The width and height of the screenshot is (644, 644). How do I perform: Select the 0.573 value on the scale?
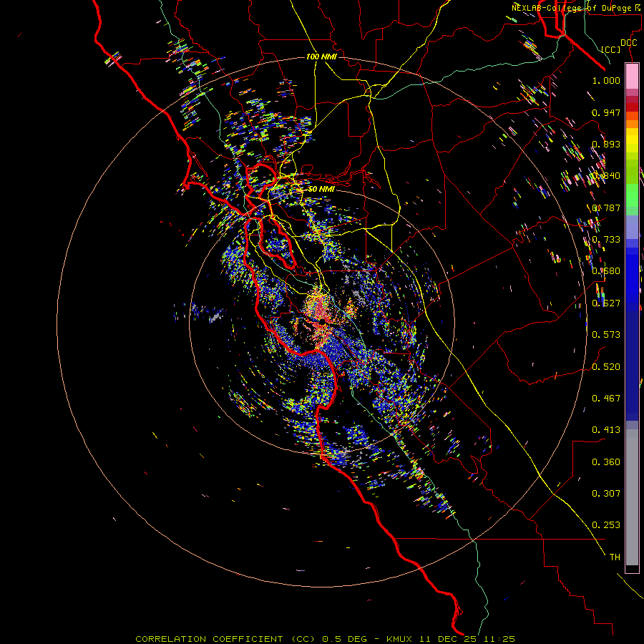[x=606, y=334]
